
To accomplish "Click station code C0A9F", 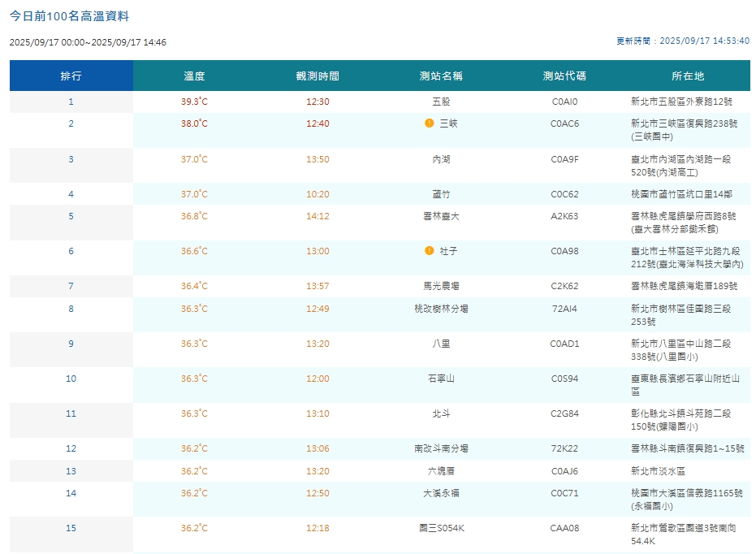I will coord(564,159).
